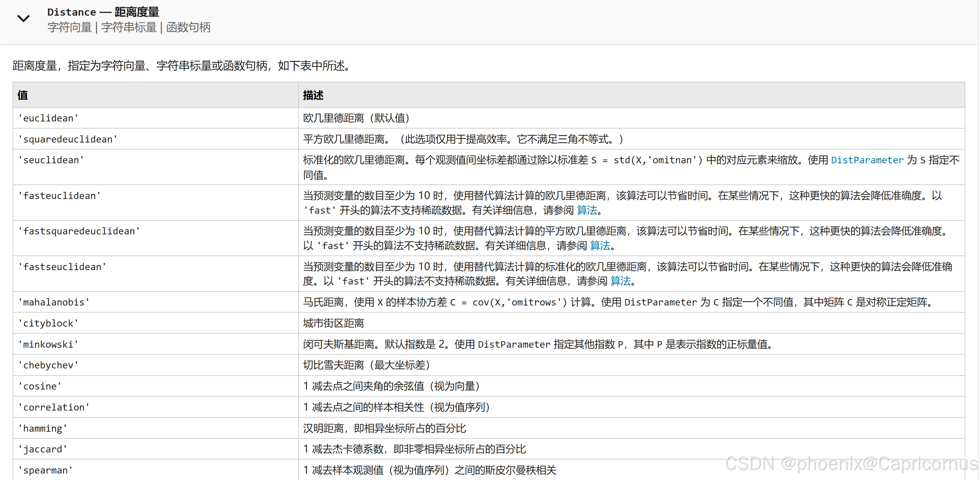
Task: Select the 'fasteuclidean' value cell
Action: pos(156,203)
